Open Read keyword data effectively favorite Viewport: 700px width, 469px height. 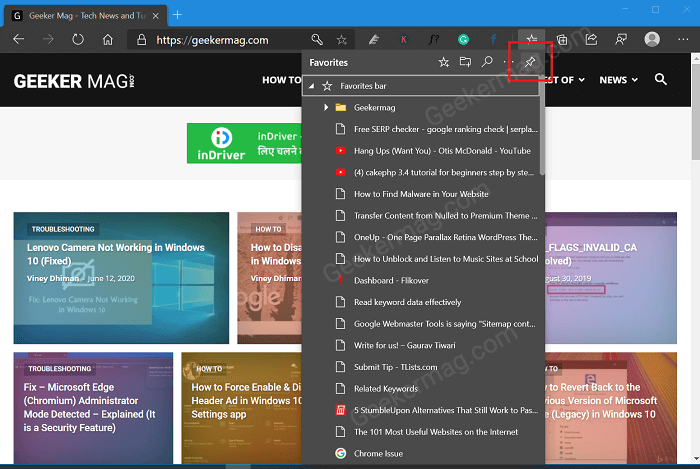click(423, 302)
